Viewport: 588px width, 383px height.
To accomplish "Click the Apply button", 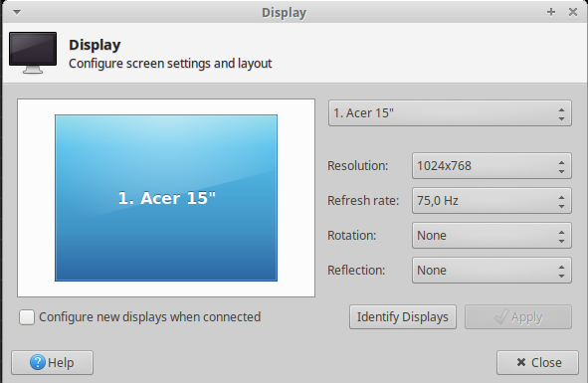I will pyautogui.click(x=518, y=317).
